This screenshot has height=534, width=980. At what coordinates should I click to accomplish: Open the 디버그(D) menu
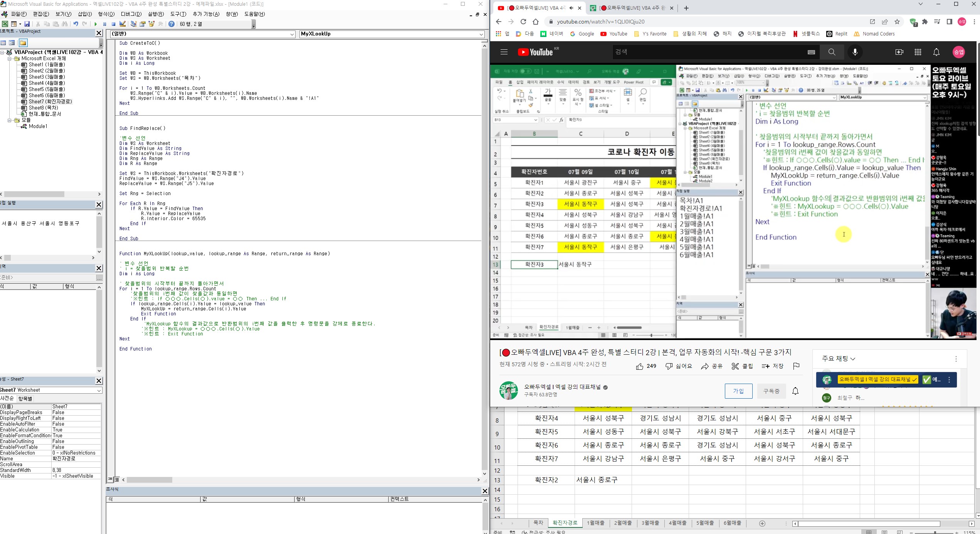click(x=131, y=14)
